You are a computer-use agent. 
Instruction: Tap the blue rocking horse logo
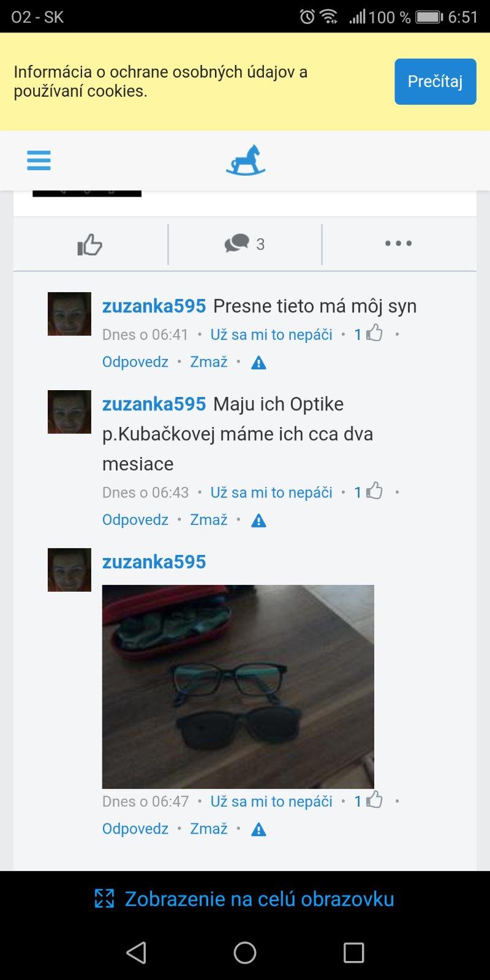245,160
